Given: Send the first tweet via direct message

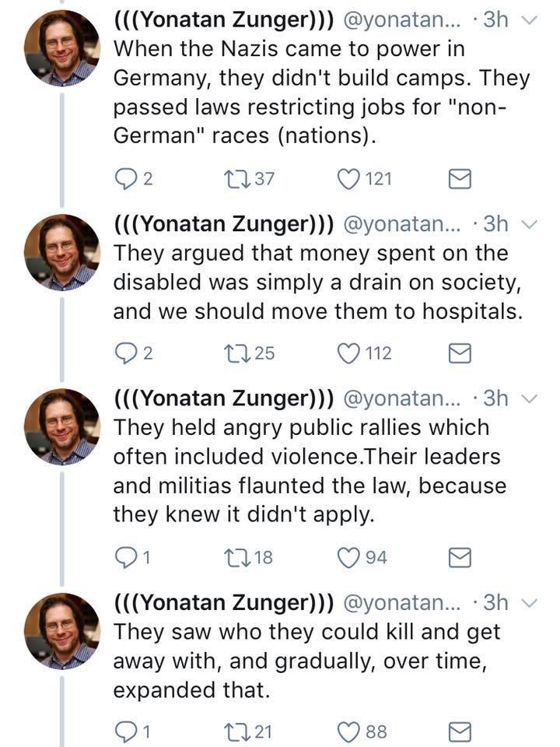Looking at the screenshot, I should tap(461, 181).
